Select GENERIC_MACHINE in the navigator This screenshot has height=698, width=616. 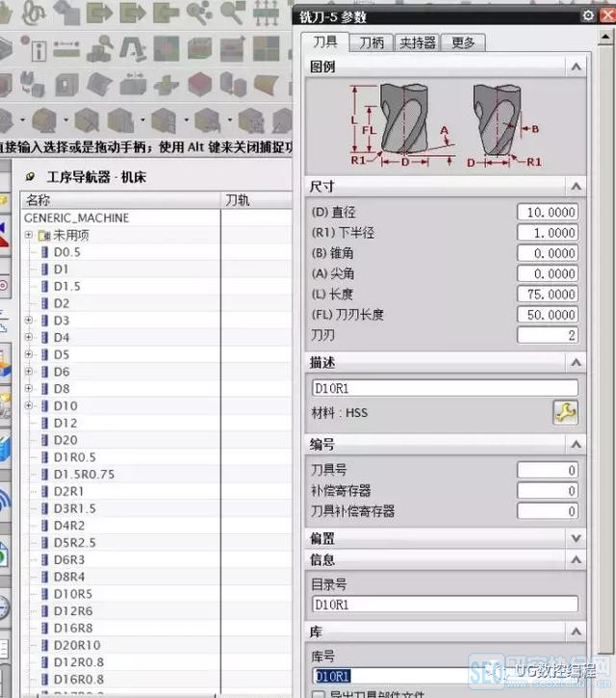77,218
